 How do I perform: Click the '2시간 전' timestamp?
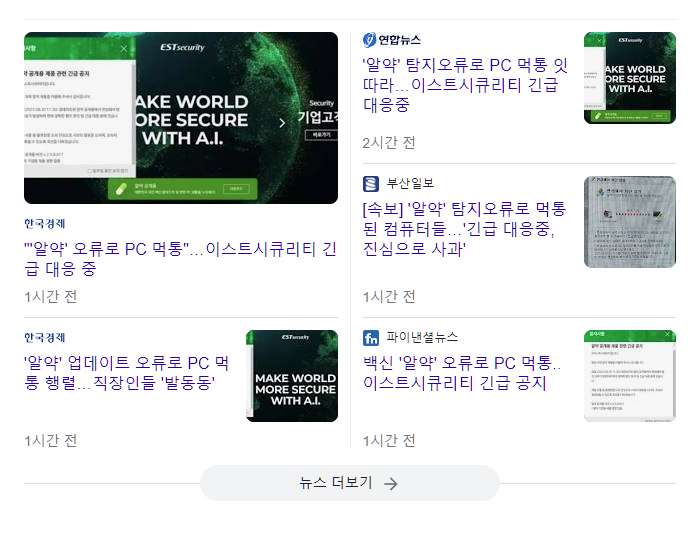click(389, 143)
